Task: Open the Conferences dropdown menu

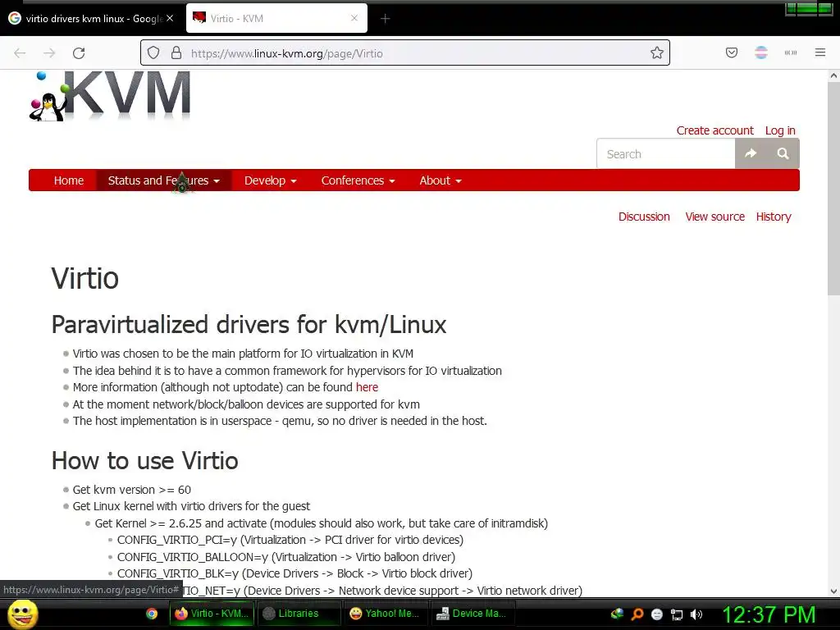Action: click(x=358, y=180)
